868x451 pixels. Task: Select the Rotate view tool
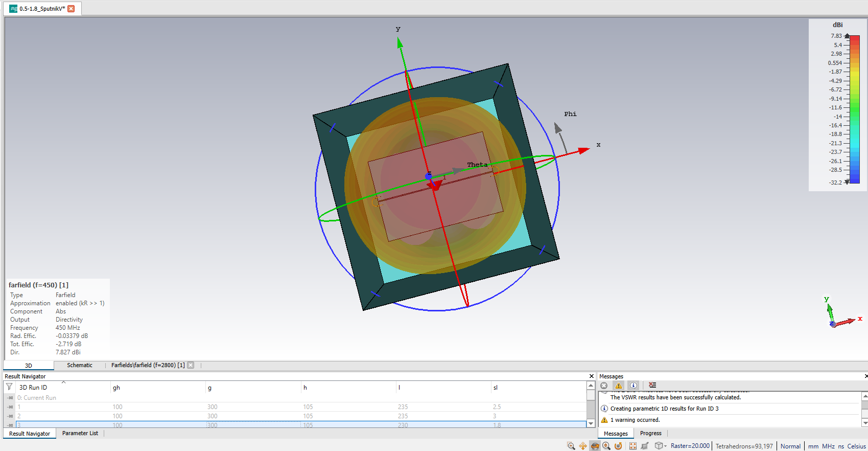(595, 446)
